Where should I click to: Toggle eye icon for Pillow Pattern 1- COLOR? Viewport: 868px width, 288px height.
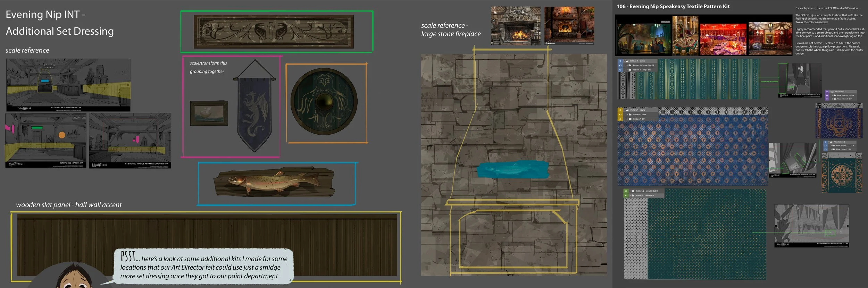tap(827, 95)
